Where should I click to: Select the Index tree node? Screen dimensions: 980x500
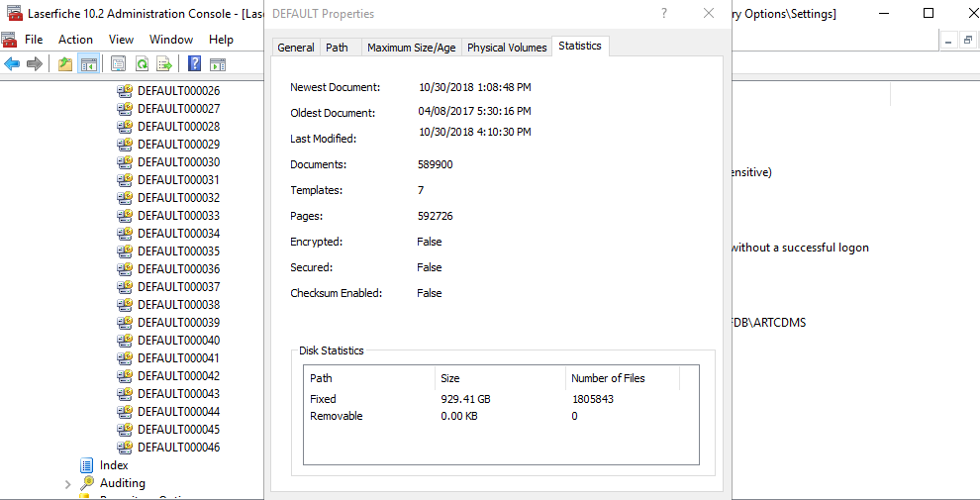[x=114, y=465]
